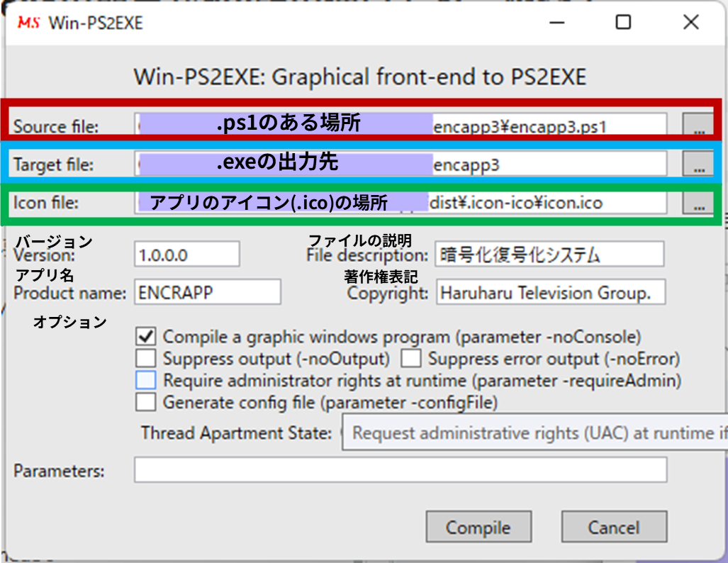Click the Icon file path field

point(401,201)
